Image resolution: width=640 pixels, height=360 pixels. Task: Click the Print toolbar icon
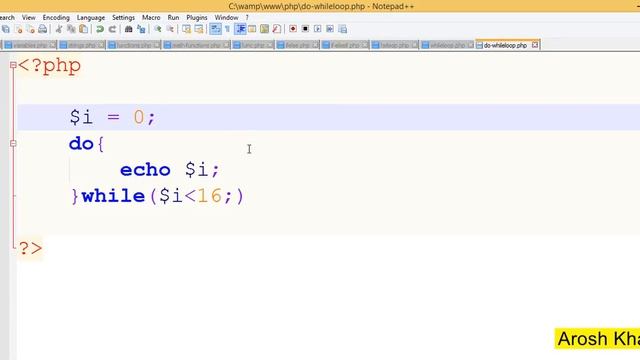[x=42, y=29]
